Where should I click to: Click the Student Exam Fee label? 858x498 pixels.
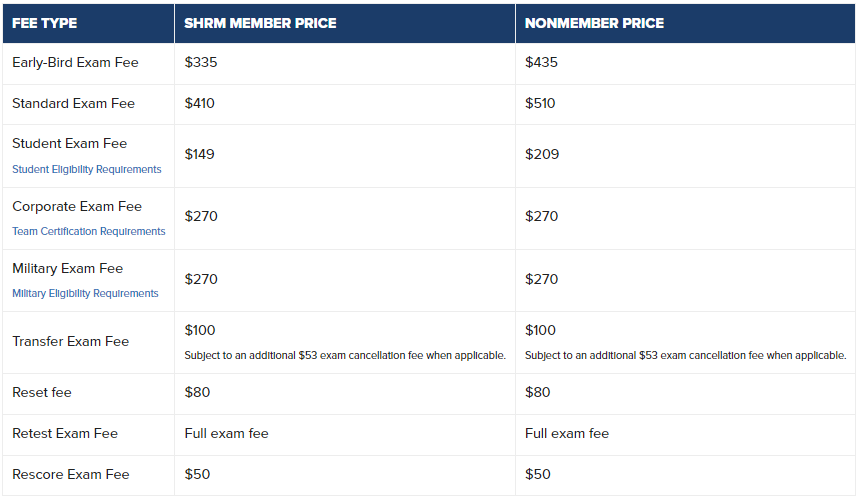(x=69, y=143)
